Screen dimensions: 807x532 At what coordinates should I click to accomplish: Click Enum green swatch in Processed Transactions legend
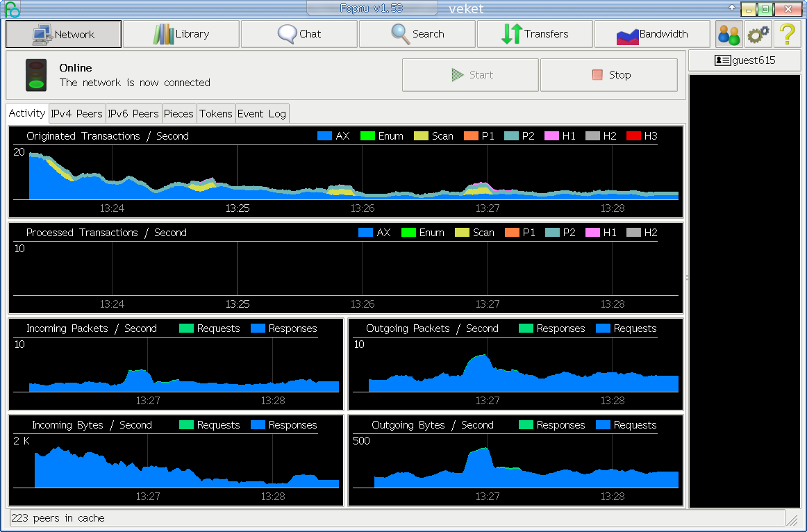(x=408, y=233)
